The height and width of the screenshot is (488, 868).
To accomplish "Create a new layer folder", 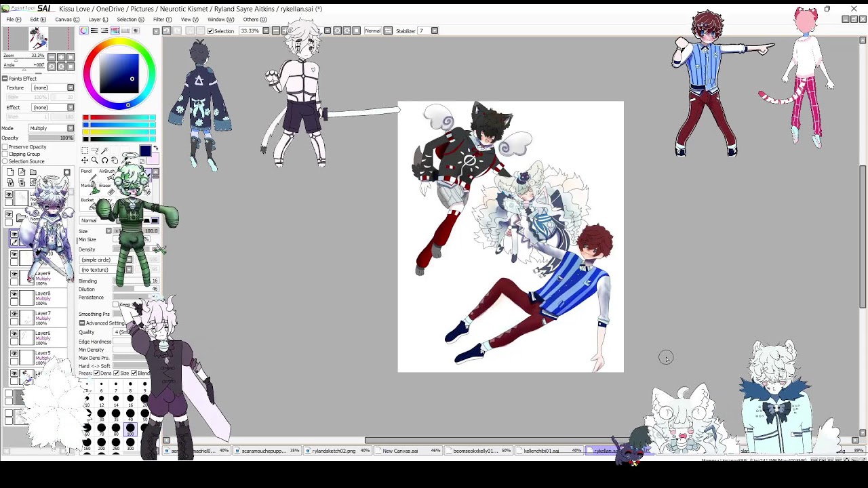I will pos(33,172).
